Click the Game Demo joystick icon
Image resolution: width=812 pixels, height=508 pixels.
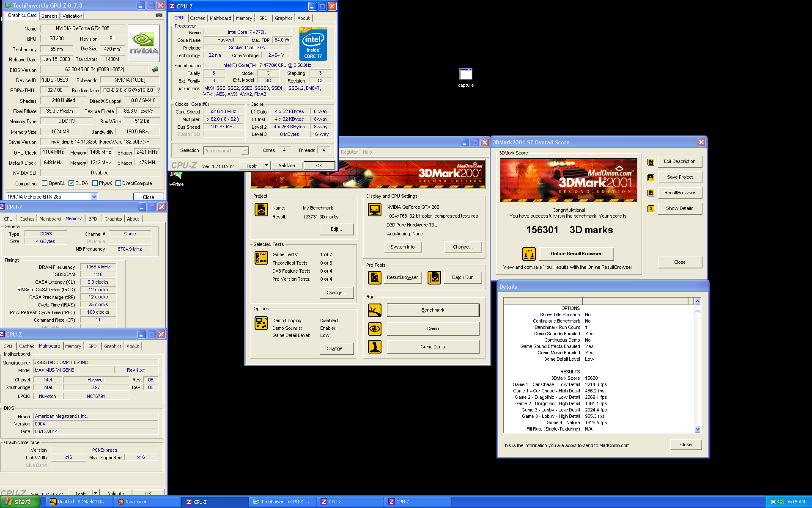pyautogui.click(x=375, y=347)
